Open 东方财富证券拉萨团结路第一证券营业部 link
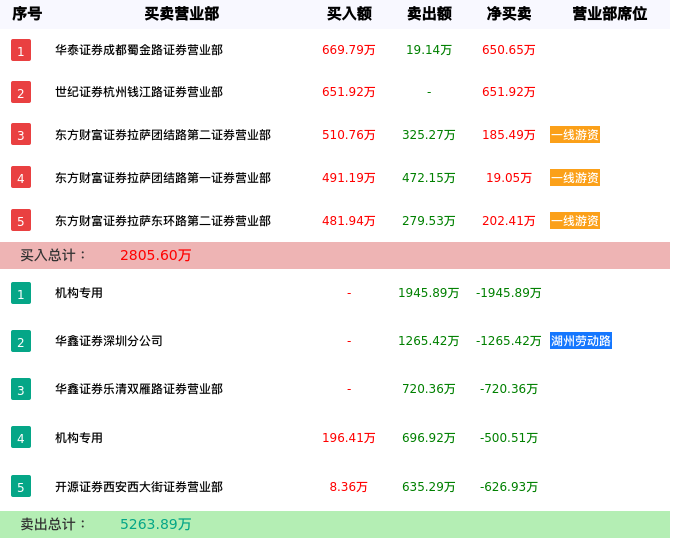The image size is (676, 540). [163, 178]
